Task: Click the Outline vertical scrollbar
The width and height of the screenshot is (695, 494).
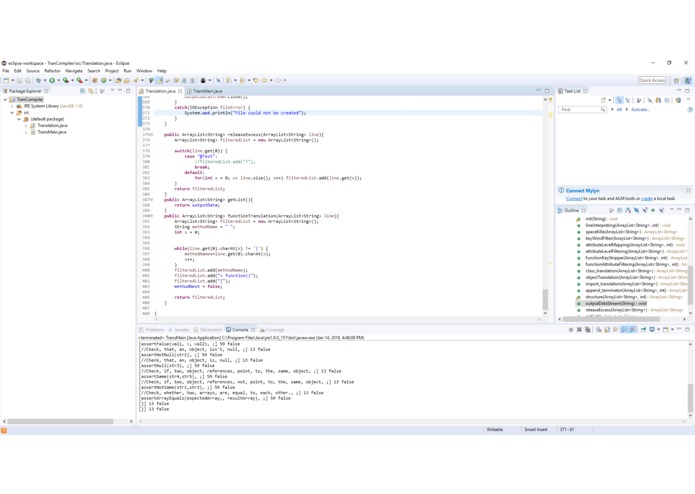Action: [x=691, y=284]
